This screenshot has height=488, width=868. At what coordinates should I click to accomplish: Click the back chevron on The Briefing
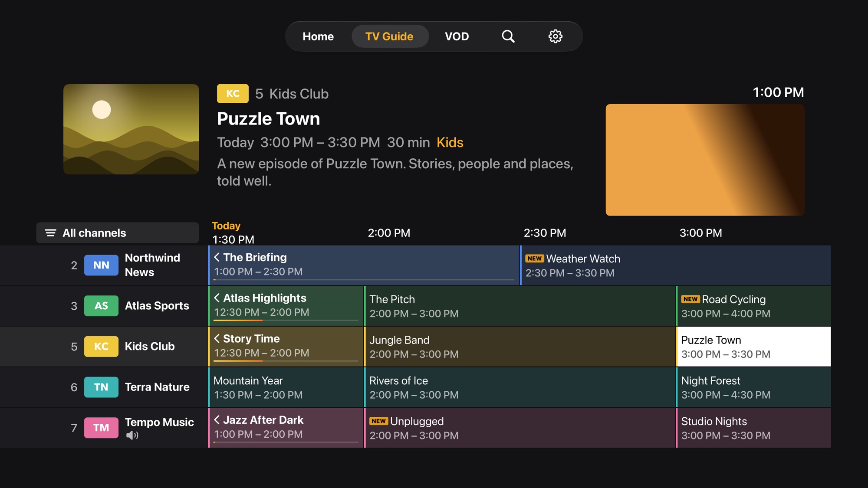(217, 257)
